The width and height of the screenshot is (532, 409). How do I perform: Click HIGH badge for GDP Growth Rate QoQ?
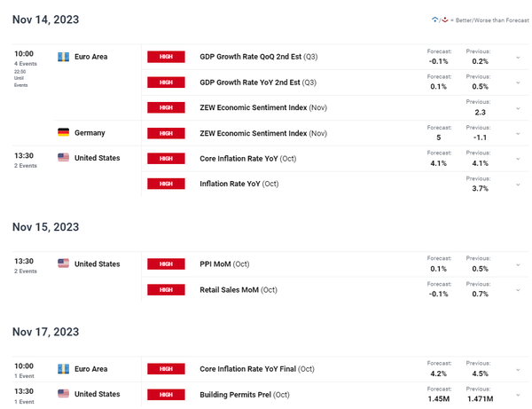(x=166, y=57)
